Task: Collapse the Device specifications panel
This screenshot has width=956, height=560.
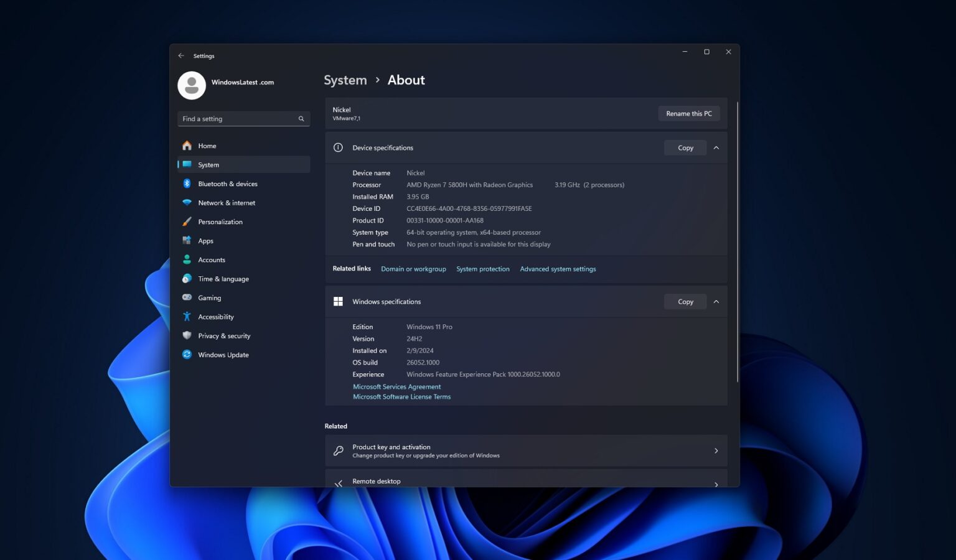Action: tap(716, 147)
